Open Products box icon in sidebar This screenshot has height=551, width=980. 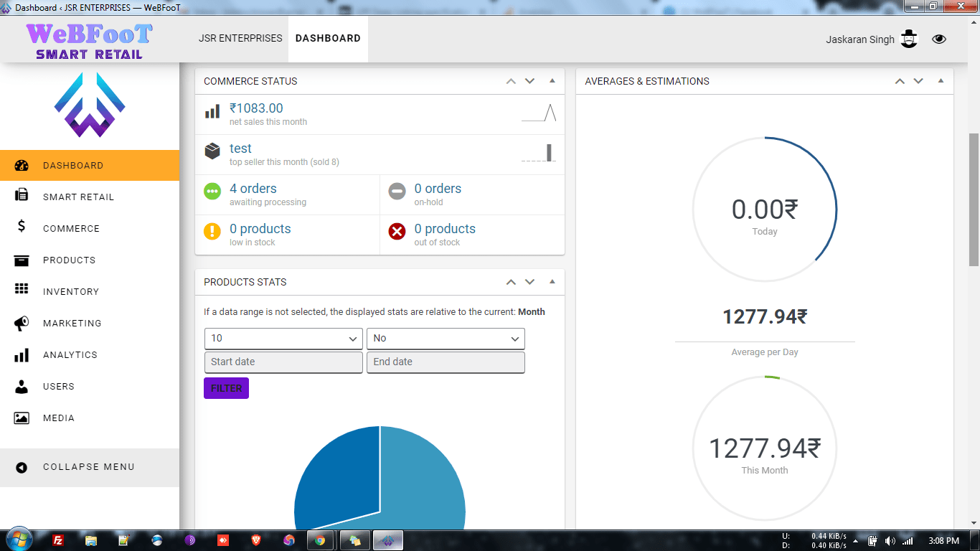(x=22, y=260)
